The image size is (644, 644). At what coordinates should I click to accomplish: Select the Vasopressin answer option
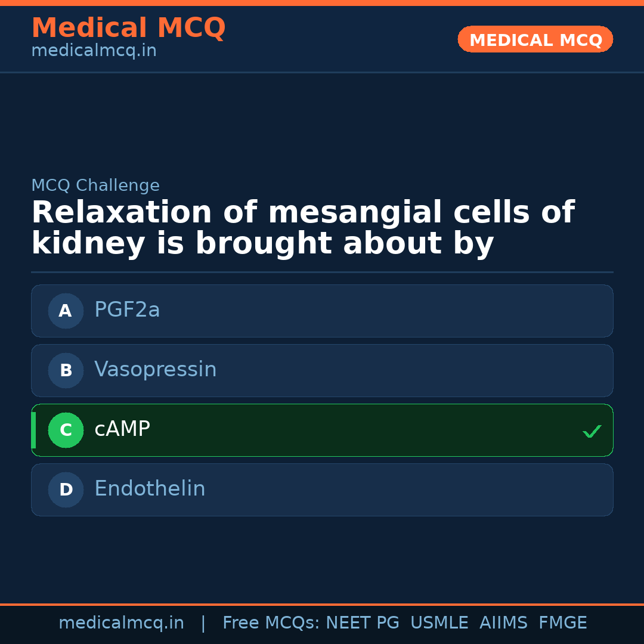(322, 370)
